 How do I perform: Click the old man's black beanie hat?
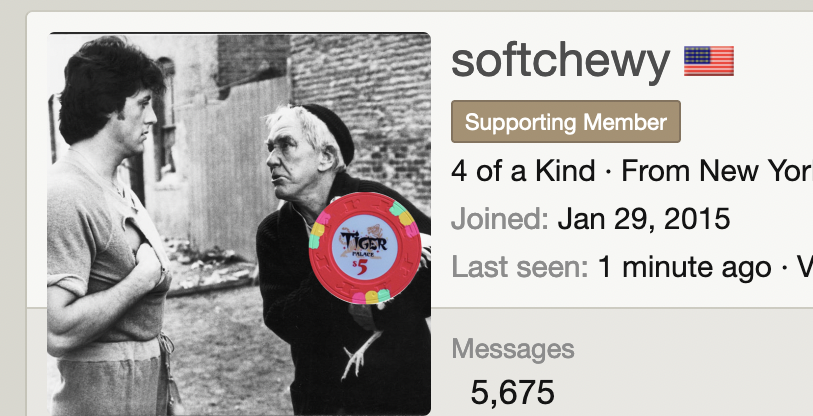point(330,130)
